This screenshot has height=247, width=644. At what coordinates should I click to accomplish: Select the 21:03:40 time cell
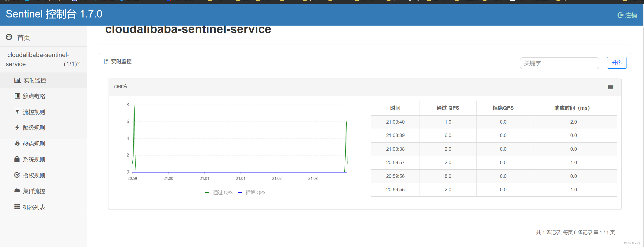tap(395, 122)
